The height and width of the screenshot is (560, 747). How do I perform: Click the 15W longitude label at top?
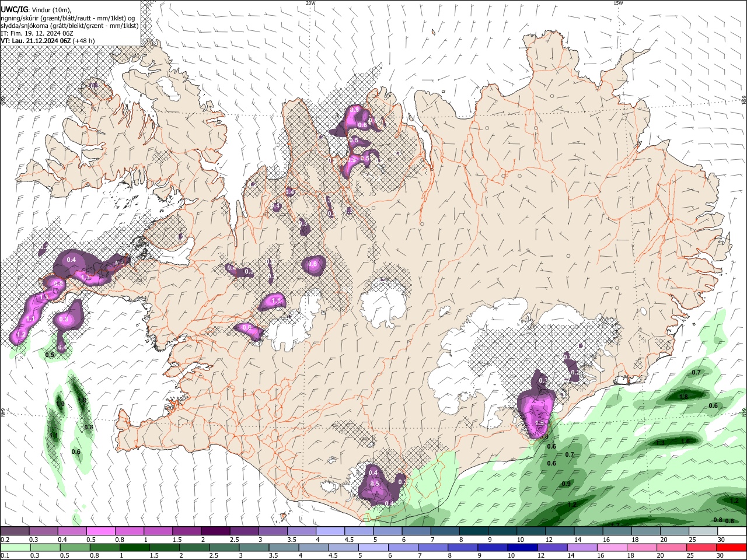coord(617,2)
